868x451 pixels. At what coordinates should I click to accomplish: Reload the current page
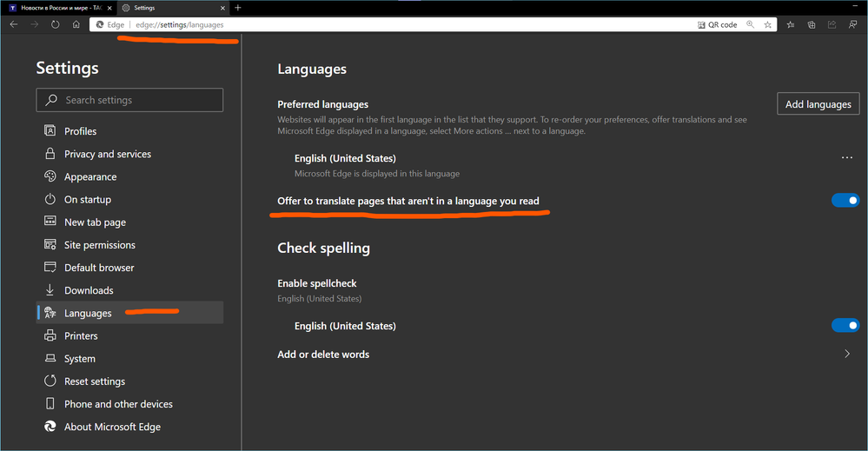[x=56, y=24]
